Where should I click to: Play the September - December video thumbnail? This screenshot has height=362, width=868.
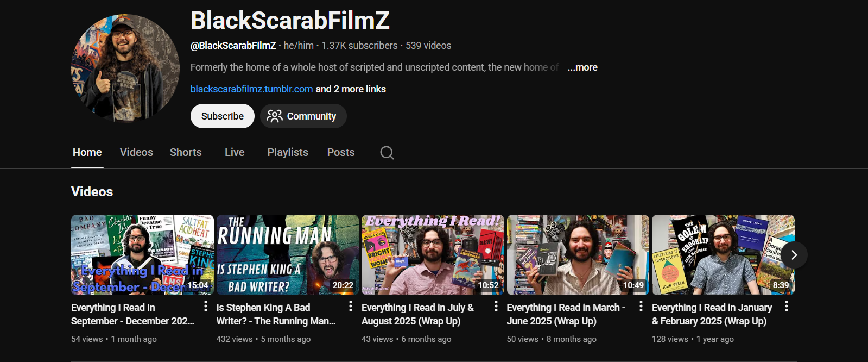(142, 255)
